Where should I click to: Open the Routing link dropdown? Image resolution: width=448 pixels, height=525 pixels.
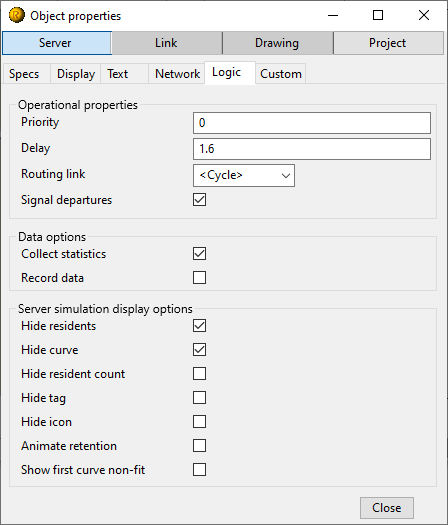point(244,175)
